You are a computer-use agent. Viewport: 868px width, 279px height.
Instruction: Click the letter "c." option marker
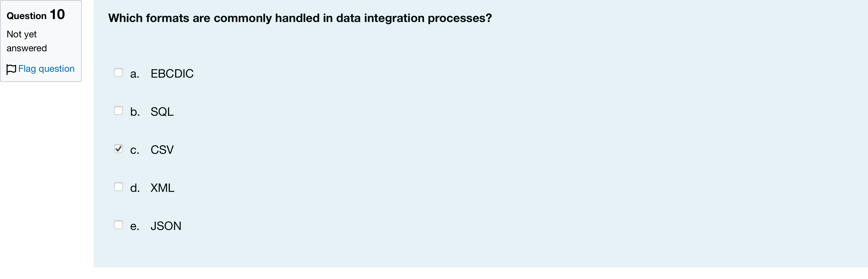pos(135,150)
